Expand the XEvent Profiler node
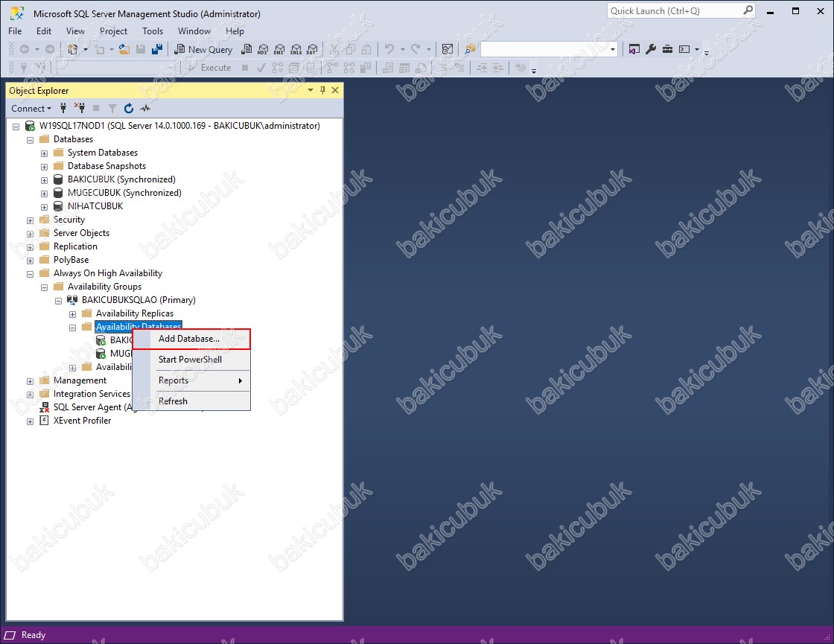Image resolution: width=834 pixels, height=644 pixels. [30, 421]
